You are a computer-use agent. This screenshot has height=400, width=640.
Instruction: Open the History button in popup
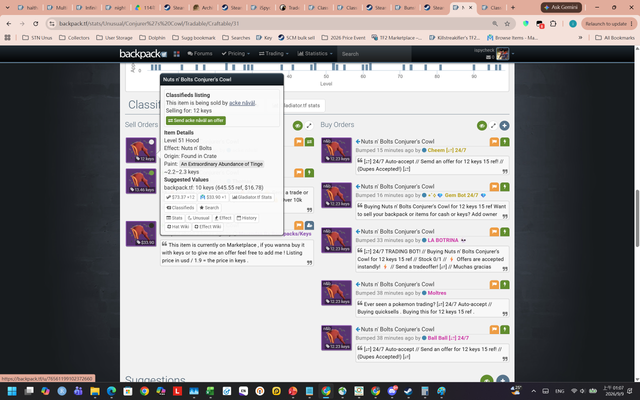[247, 218]
